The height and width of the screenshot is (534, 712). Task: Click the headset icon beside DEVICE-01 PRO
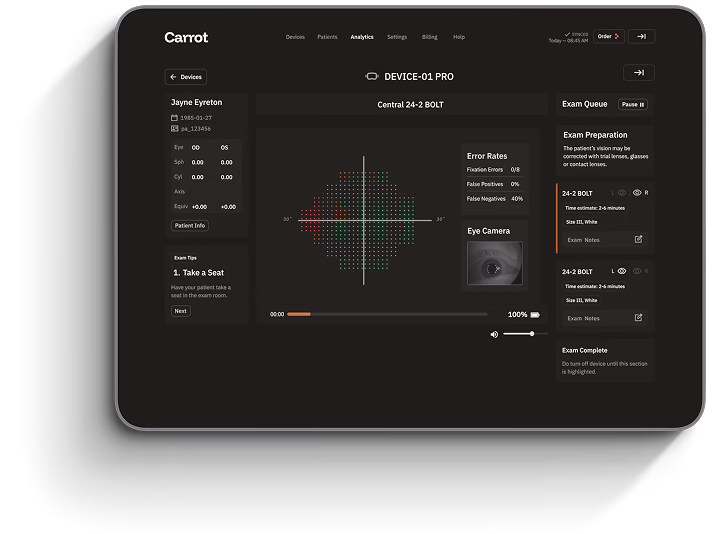click(x=371, y=76)
